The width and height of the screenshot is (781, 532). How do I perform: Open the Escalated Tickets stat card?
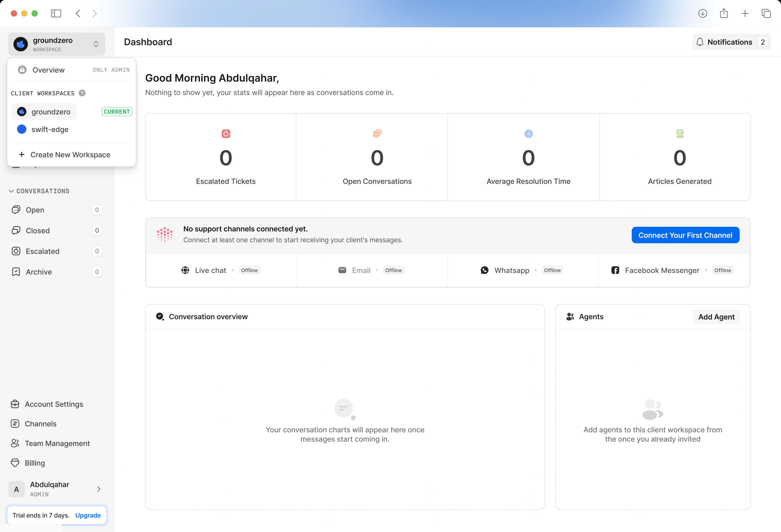click(226, 157)
